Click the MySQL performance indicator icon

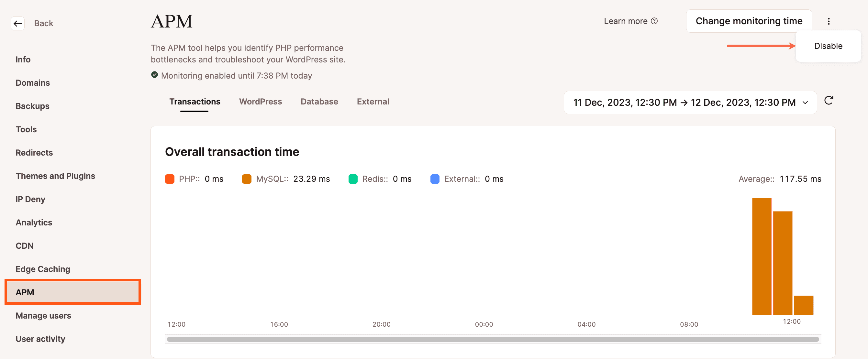tap(246, 179)
